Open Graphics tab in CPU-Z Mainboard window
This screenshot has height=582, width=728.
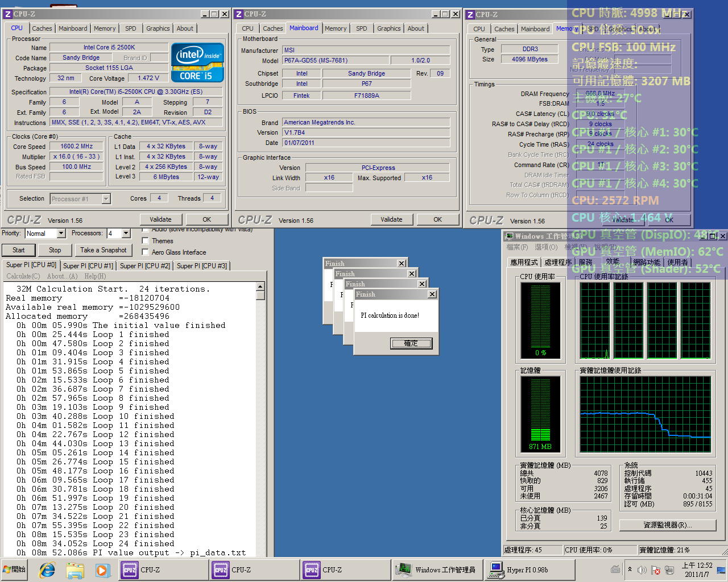(x=389, y=28)
